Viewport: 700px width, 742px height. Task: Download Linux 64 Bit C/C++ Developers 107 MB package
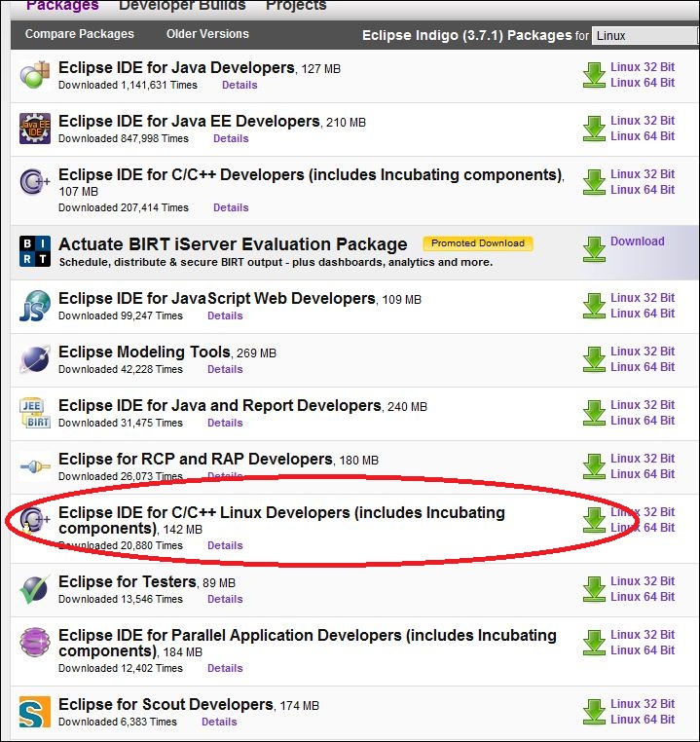click(x=643, y=190)
